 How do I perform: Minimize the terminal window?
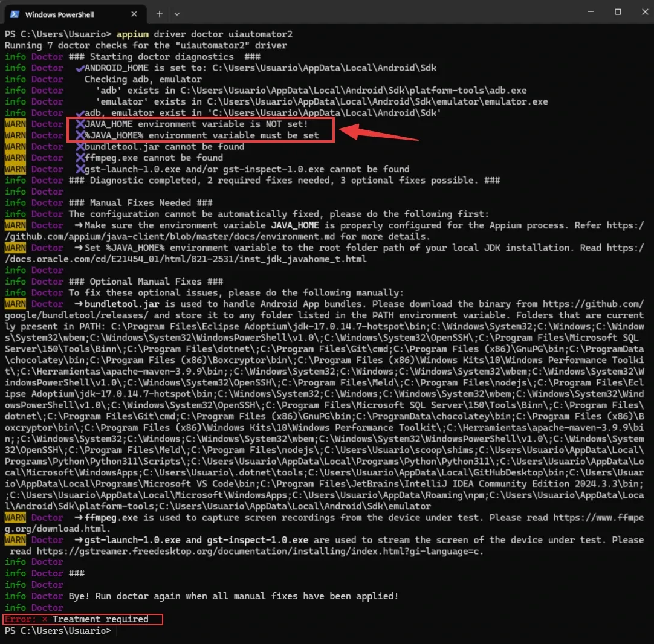591,11
